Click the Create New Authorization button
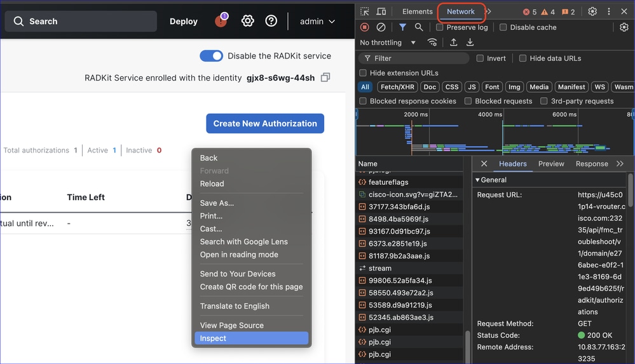The height and width of the screenshot is (364, 635). pyautogui.click(x=265, y=124)
